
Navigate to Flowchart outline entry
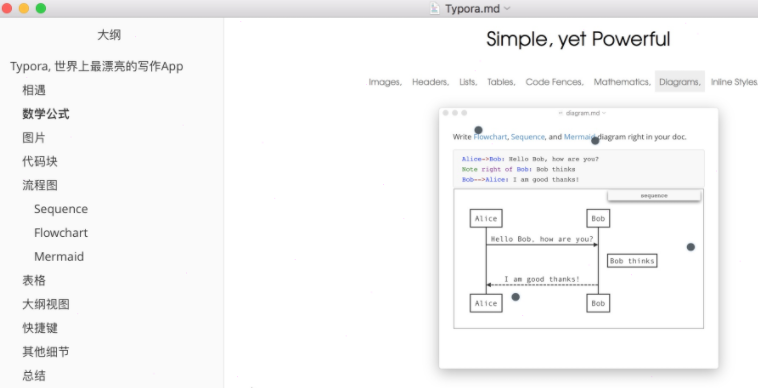(x=61, y=233)
